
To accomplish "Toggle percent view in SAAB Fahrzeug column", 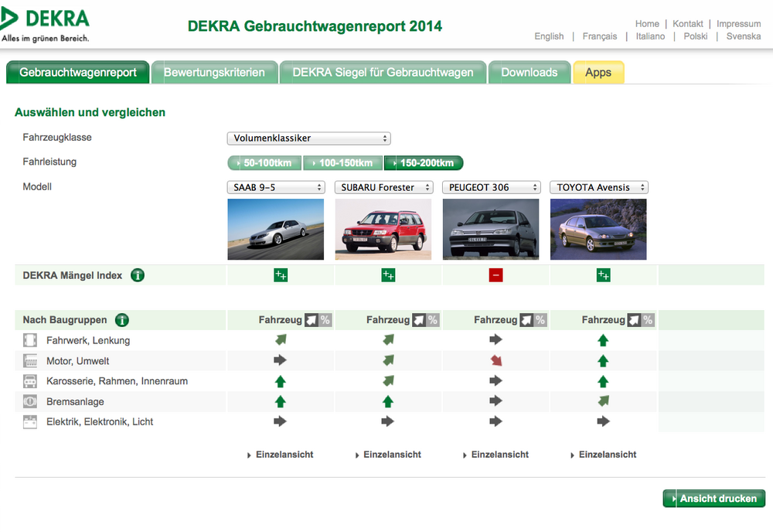I will click(325, 320).
